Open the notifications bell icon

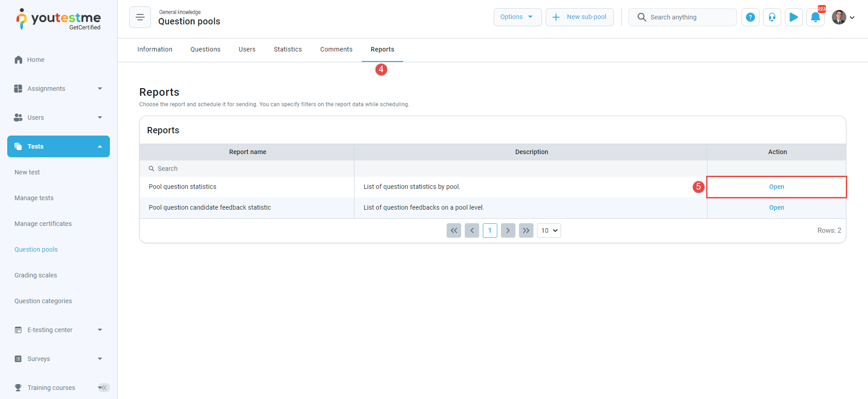pyautogui.click(x=815, y=17)
